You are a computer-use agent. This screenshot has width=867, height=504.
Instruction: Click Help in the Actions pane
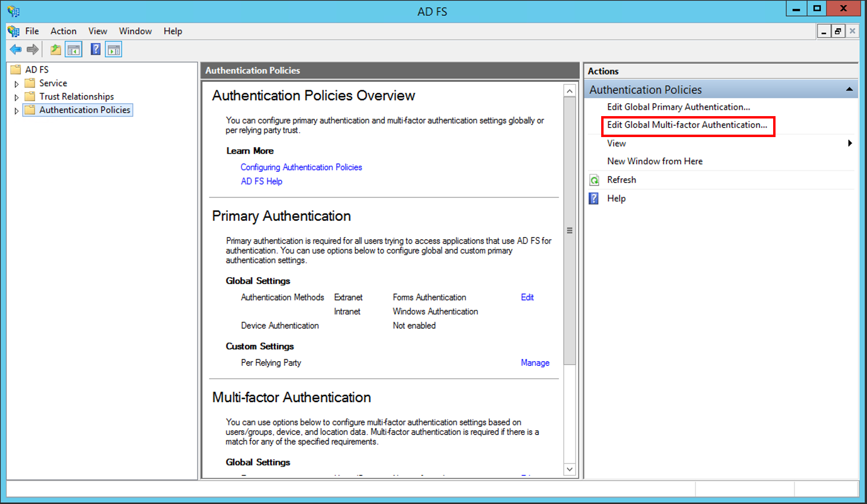coord(616,198)
